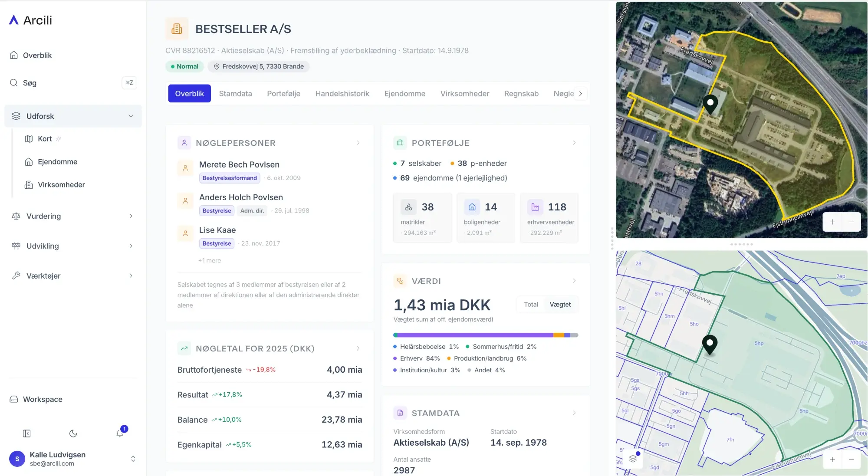The width and height of the screenshot is (868, 476).
Task: Zoom out on the cadastral map
Action: (851, 459)
